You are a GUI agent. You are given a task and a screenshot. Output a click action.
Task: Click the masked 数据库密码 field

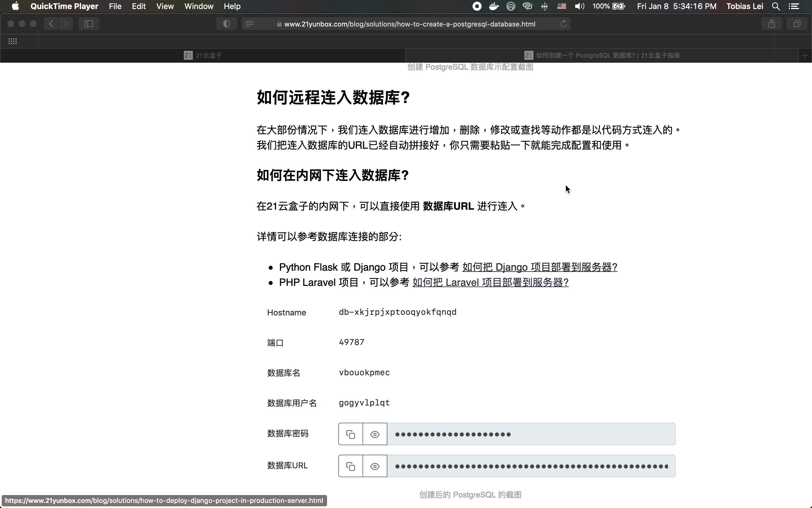point(531,434)
